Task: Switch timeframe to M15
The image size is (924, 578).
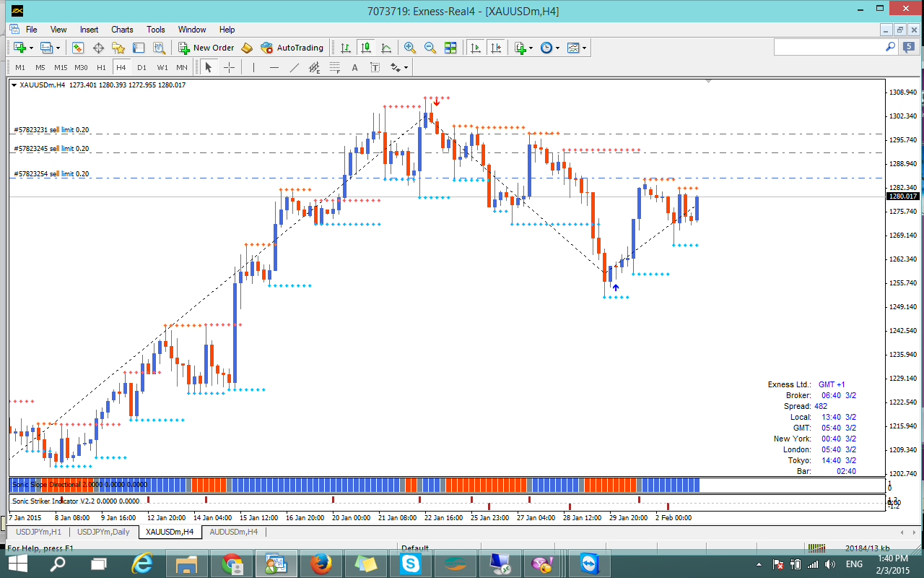Action: [61, 67]
